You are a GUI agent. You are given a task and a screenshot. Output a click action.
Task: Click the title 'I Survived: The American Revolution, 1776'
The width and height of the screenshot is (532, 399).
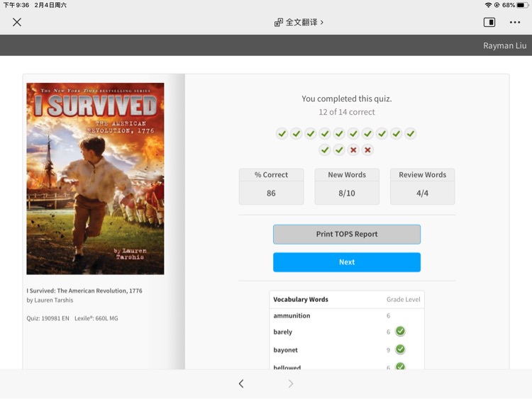point(84,291)
